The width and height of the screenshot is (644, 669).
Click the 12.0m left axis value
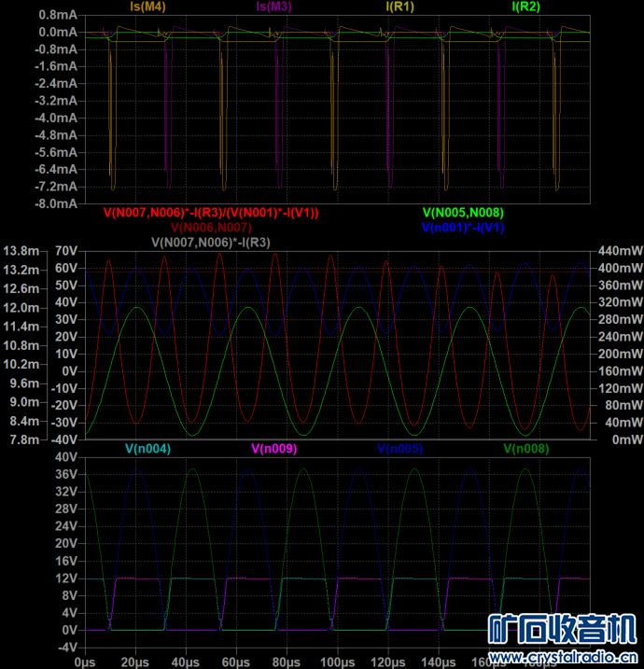click(x=21, y=308)
